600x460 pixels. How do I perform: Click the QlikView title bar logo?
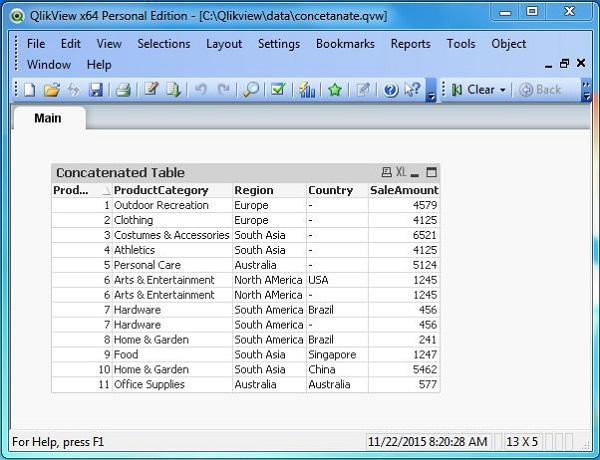click(17, 16)
